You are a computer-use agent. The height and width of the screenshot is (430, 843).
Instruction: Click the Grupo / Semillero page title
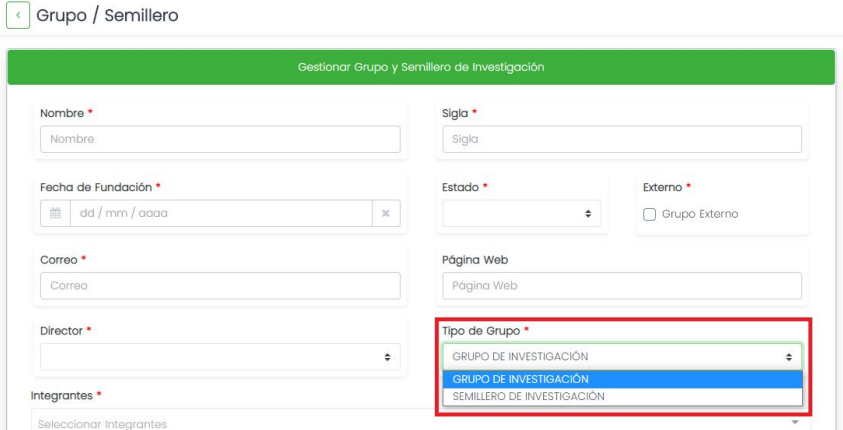[x=107, y=17]
